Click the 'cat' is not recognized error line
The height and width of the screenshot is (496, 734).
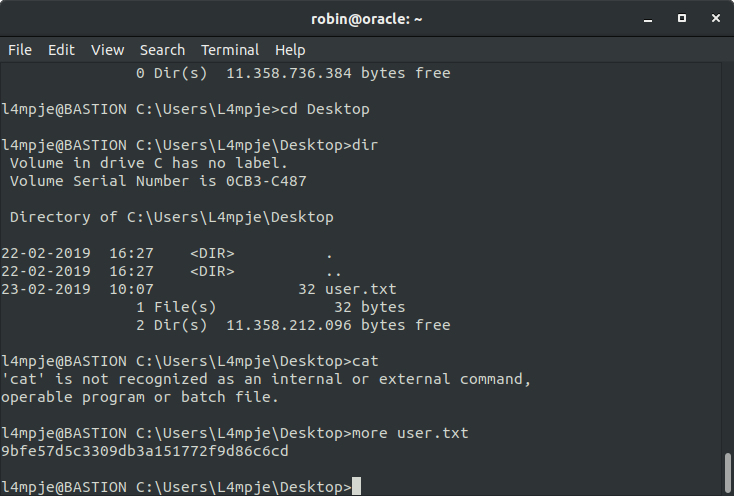pos(266,379)
